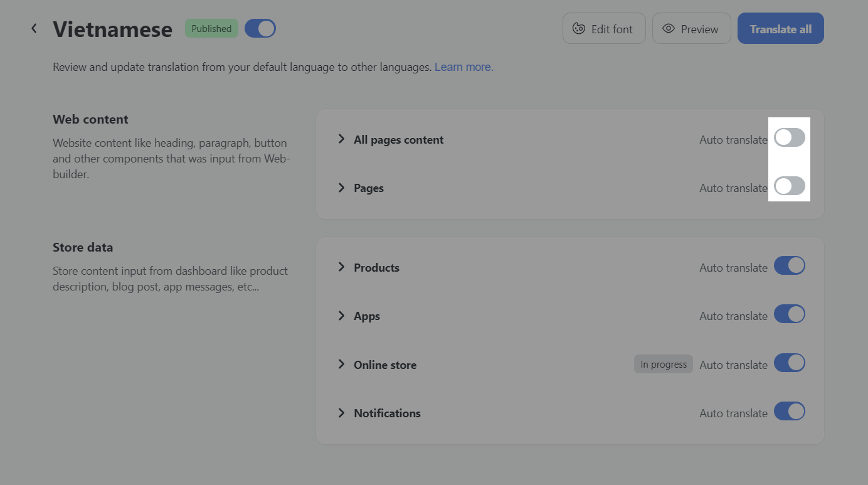Click the Apps row label
The image size is (868, 485).
[x=367, y=316]
